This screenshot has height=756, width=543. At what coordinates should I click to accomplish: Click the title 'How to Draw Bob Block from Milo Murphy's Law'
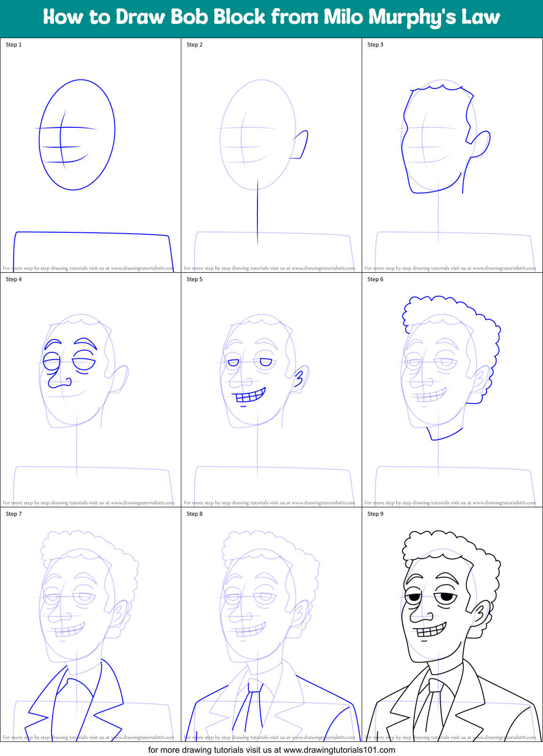point(271,17)
